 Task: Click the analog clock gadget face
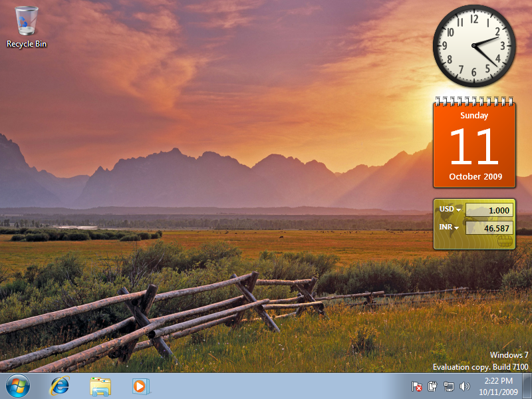pyautogui.click(x=474, y=46)
